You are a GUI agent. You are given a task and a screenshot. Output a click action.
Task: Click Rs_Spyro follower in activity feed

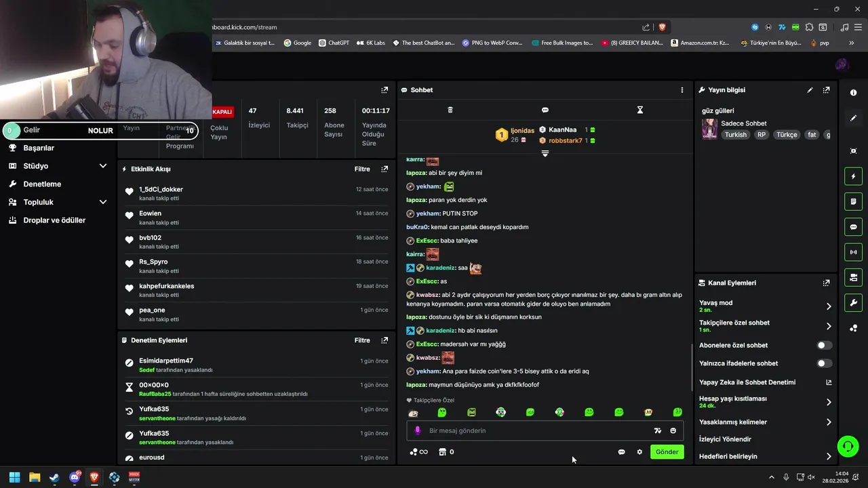(153, 262)
